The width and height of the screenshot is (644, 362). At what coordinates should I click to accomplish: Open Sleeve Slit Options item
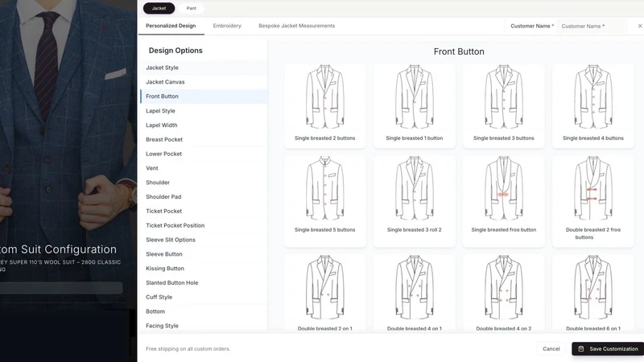pos(204,240)
